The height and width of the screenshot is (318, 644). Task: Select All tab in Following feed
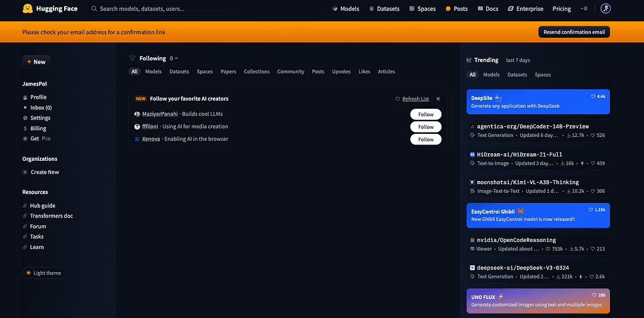point(135,72)
